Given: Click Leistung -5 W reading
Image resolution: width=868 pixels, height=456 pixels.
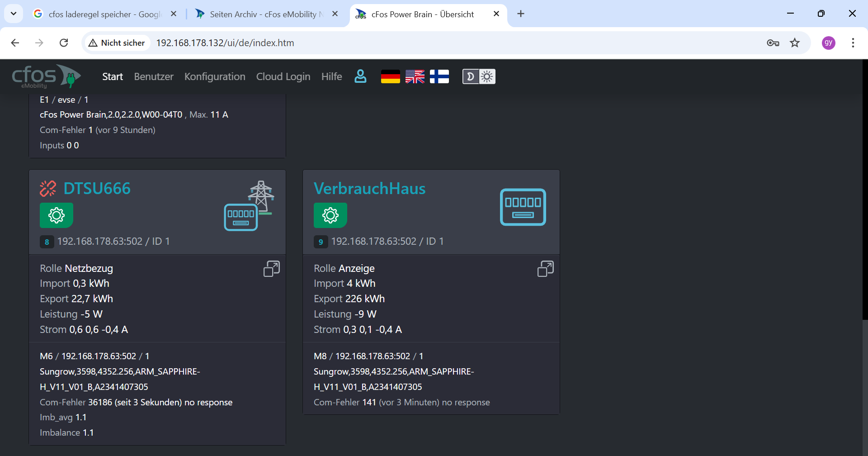Looking at the screenshot, I should point(71,314).
